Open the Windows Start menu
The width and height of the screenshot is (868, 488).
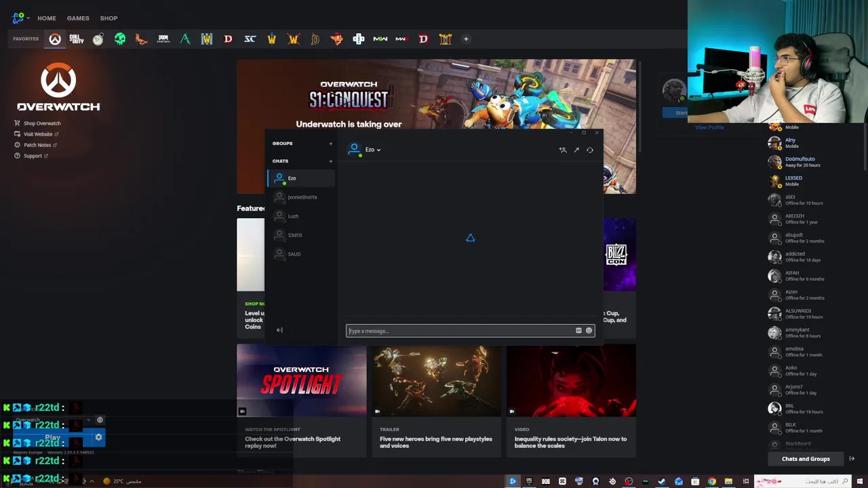click(x=859, y=481)
